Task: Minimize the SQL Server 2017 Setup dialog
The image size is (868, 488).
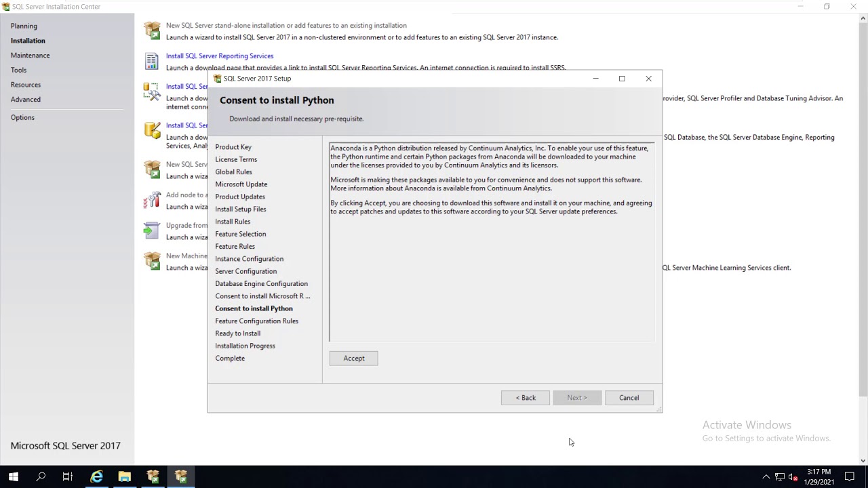Action: (595, 79)
